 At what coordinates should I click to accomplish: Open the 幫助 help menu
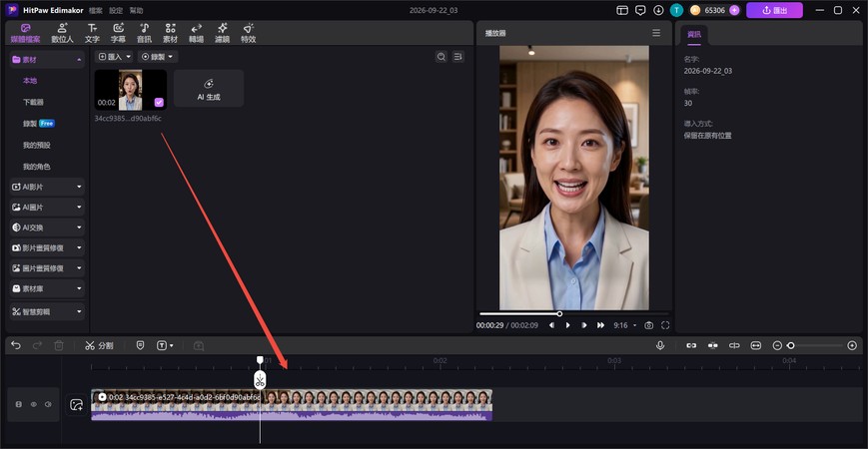(x=136, y=11)
